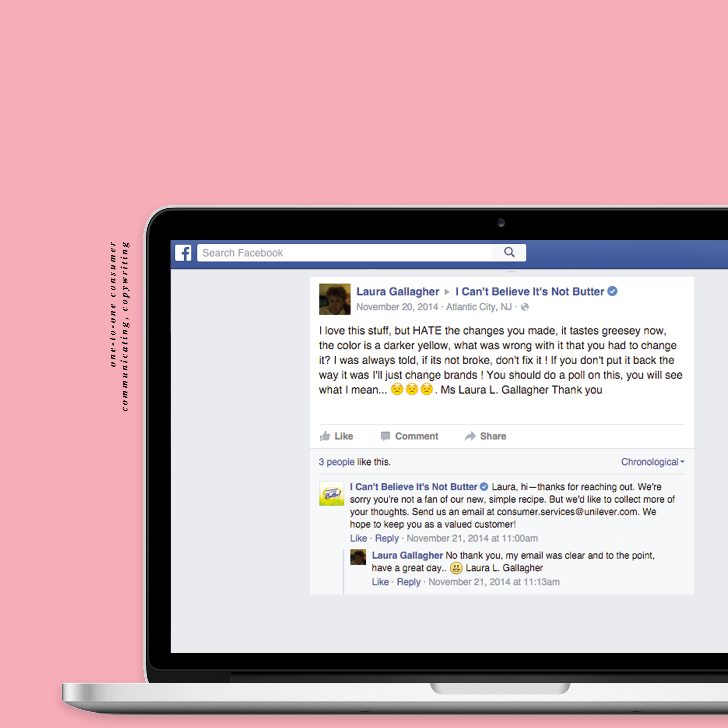Open Laura Gallagher's profile photo on post
The image size is (728, 728).
(x=335, y=299)
